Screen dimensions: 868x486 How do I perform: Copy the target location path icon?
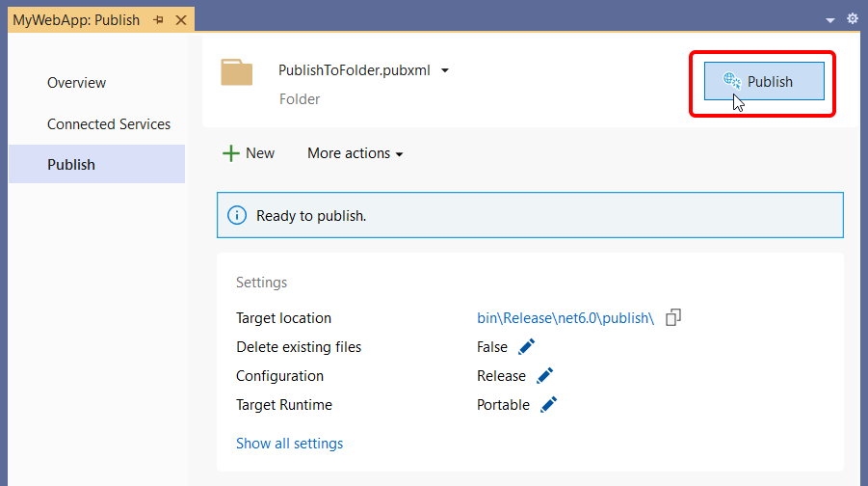(673, 317)
